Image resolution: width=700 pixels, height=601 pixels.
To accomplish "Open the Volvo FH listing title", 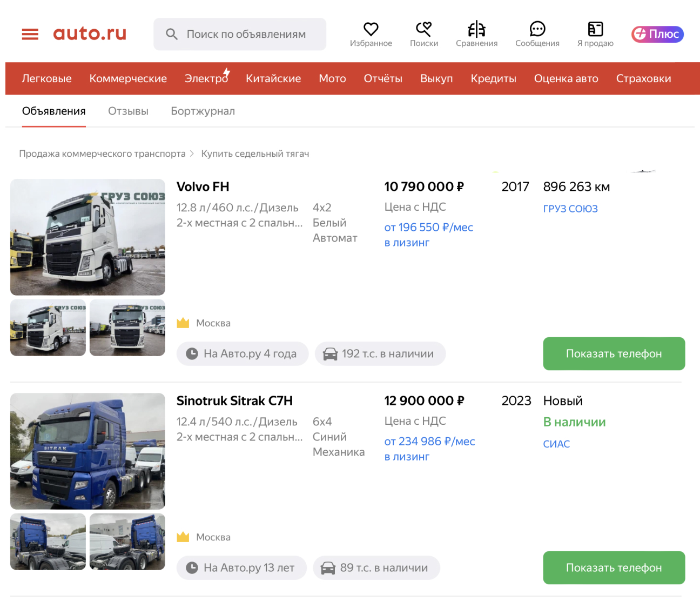I will 203,186.
